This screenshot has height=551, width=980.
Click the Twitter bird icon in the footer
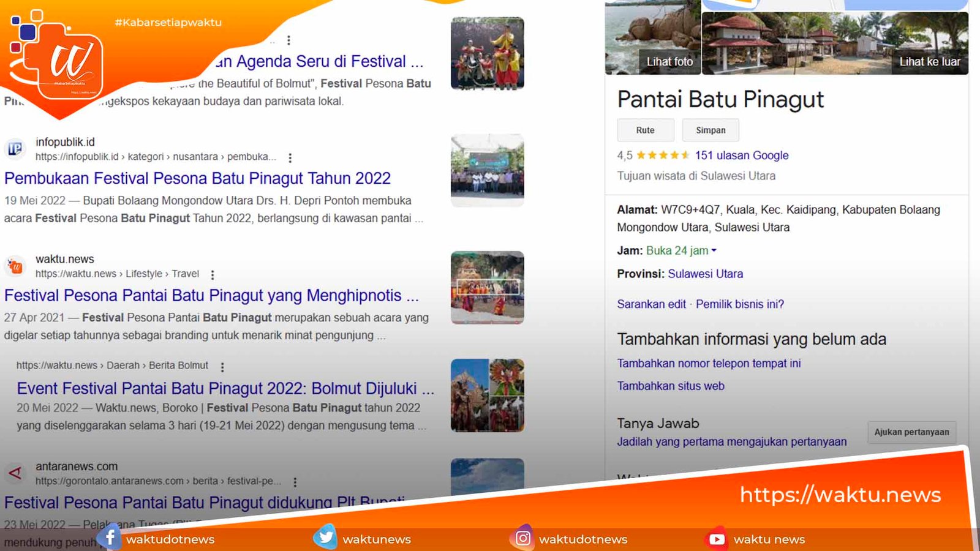coord(325,538)
